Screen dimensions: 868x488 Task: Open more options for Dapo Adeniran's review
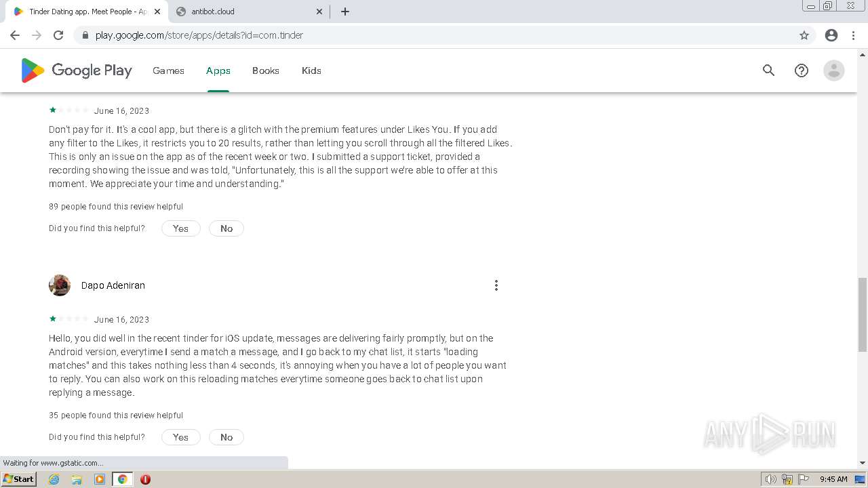[x=496, y=285]
